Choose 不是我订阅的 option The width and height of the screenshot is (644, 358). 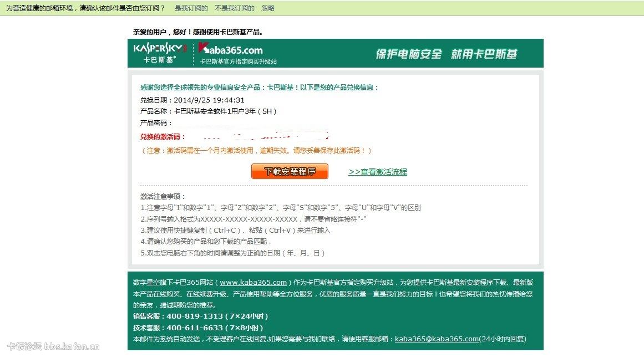[235, 8]
